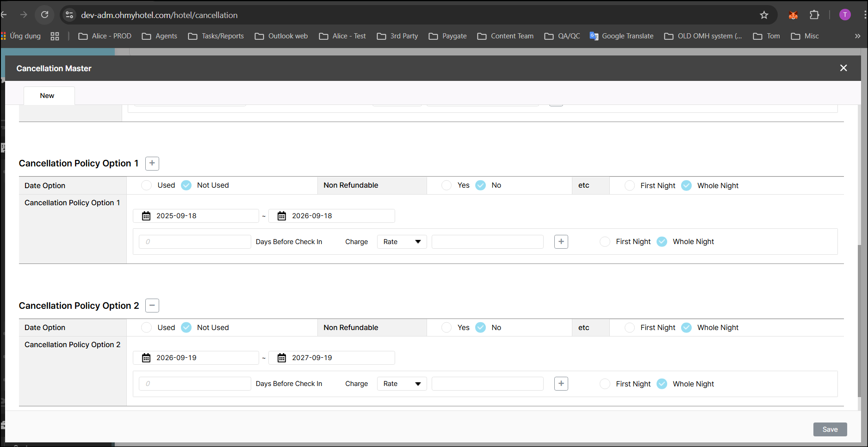The width and height of the screenshot is (868, 447).
Task: Choose First Night in Option 1 etc section
Action: 630,186
